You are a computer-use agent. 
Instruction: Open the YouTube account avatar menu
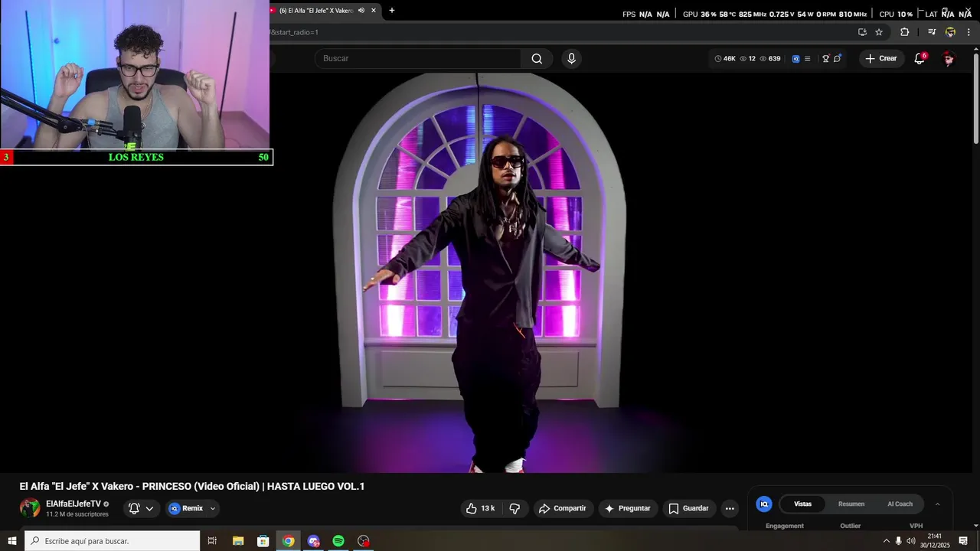949,58
